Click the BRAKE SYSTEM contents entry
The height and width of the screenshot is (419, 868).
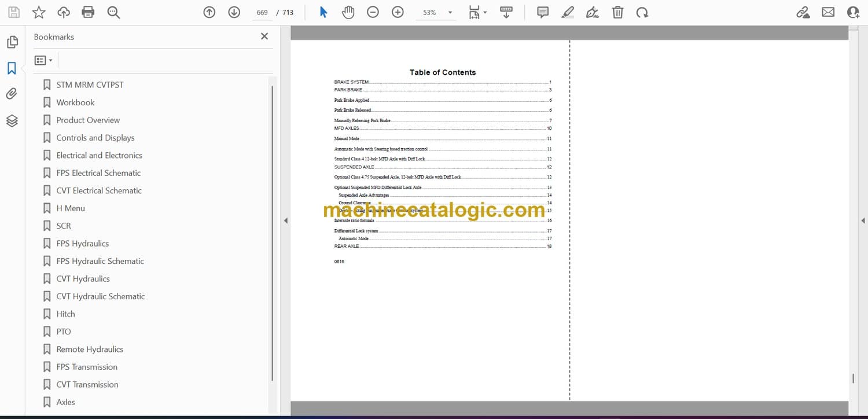tap(443, 82)
